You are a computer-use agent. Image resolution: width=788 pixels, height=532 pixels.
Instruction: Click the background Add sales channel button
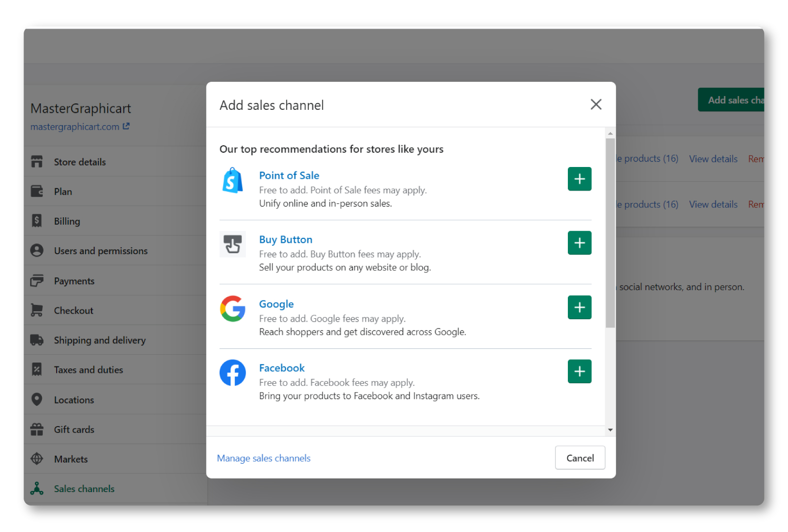click(x=731, y=100)
